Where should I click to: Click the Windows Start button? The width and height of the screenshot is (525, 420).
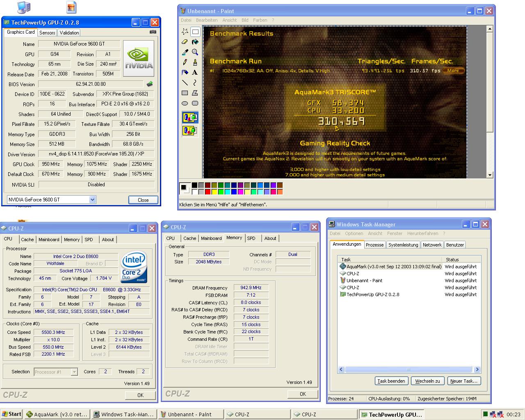(11, 414)
